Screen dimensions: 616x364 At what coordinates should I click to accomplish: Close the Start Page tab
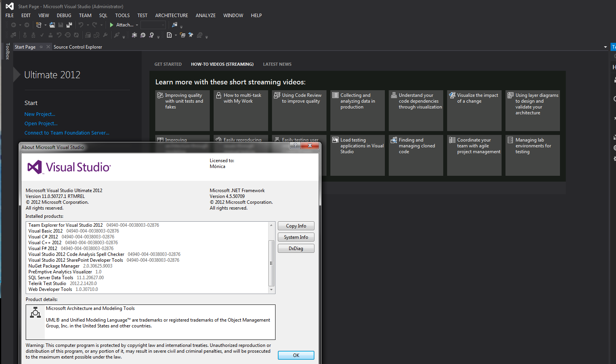point(48,47)
